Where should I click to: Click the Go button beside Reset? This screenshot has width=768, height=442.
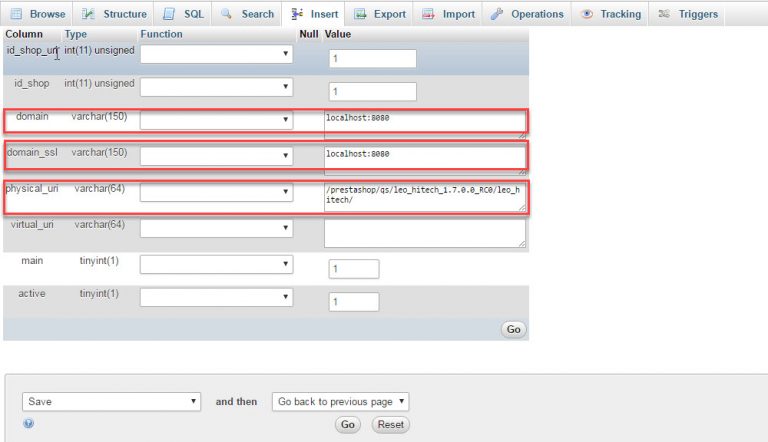pyautogui.click(x=347, y=425)
